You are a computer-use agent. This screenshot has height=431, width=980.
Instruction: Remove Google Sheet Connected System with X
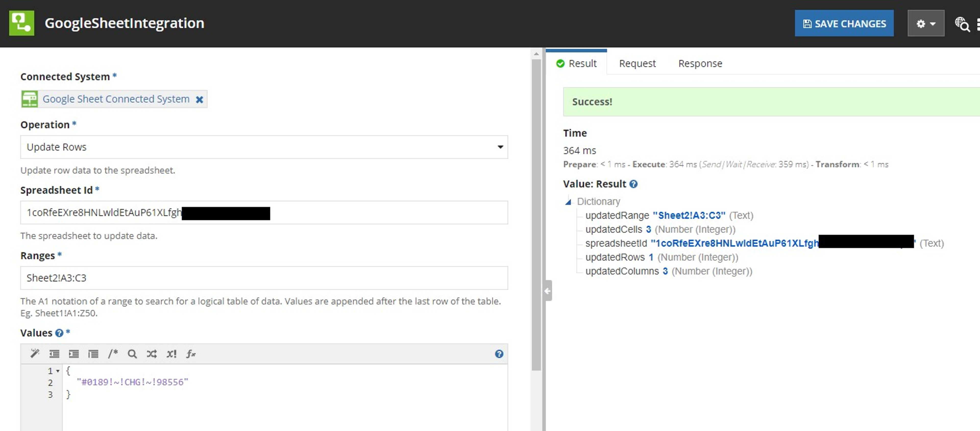click(x=199, y=99)
